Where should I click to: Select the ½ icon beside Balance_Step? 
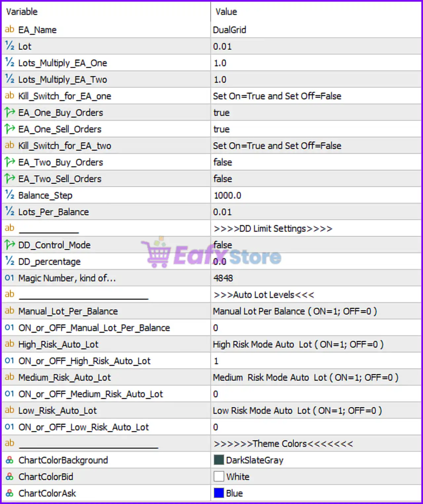(9, 195)
